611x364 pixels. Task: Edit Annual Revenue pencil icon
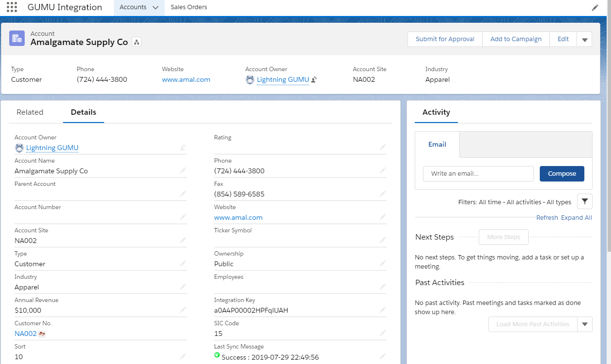click(183, 310)
